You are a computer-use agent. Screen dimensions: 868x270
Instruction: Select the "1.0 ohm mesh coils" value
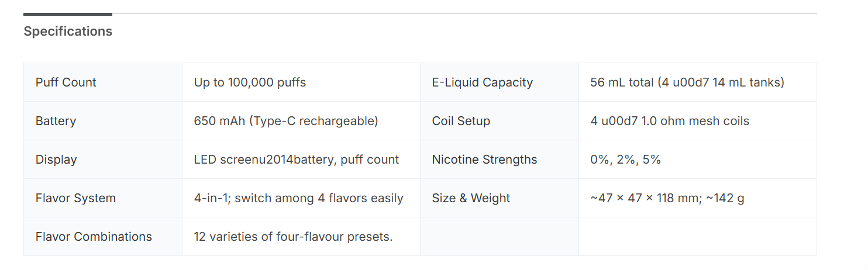[670, 121]
